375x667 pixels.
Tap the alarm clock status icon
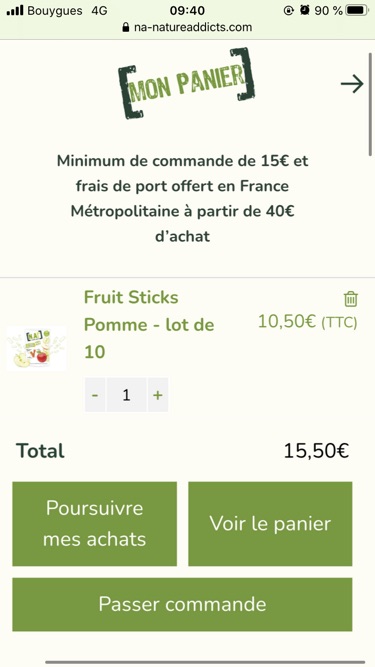(x=304, y=10)
